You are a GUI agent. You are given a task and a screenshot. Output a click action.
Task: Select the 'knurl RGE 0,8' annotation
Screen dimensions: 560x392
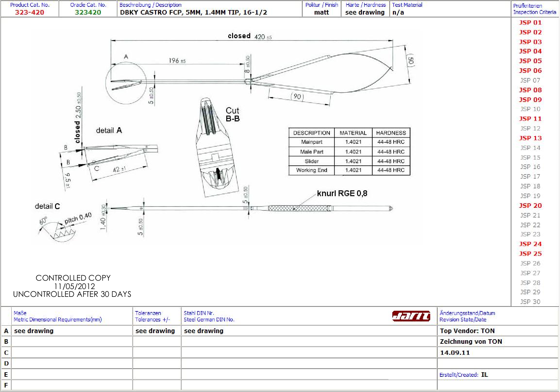pos(342,194)
